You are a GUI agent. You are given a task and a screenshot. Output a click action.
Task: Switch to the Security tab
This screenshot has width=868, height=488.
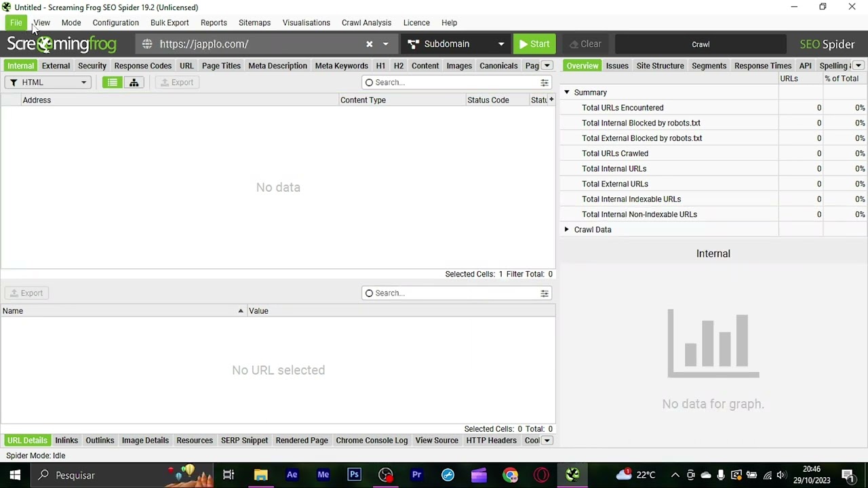pos(92,66)
